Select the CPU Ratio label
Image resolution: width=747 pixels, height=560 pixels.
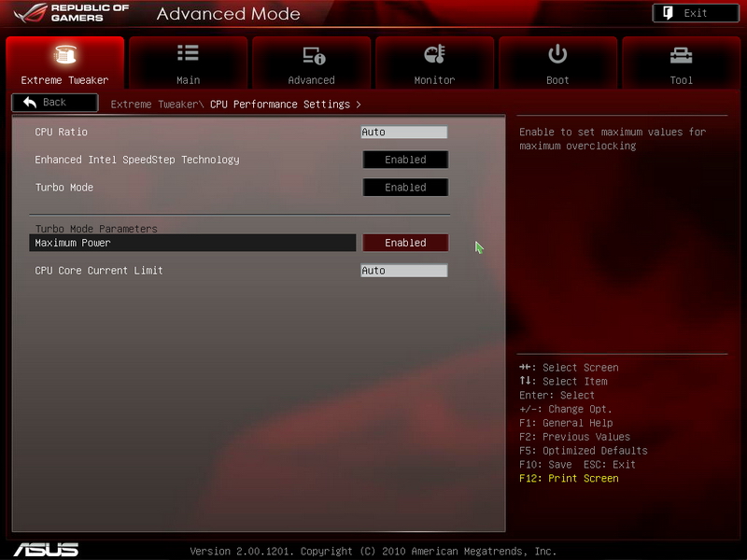(61, 132)
